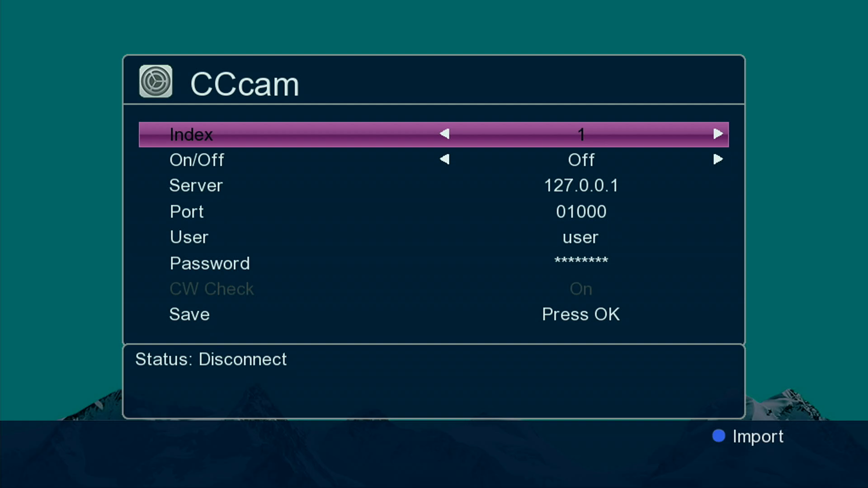Edit the masked Password field
The width and height of the screenshot is (868, 488).
pyautogui.click(x=581, y=261)
